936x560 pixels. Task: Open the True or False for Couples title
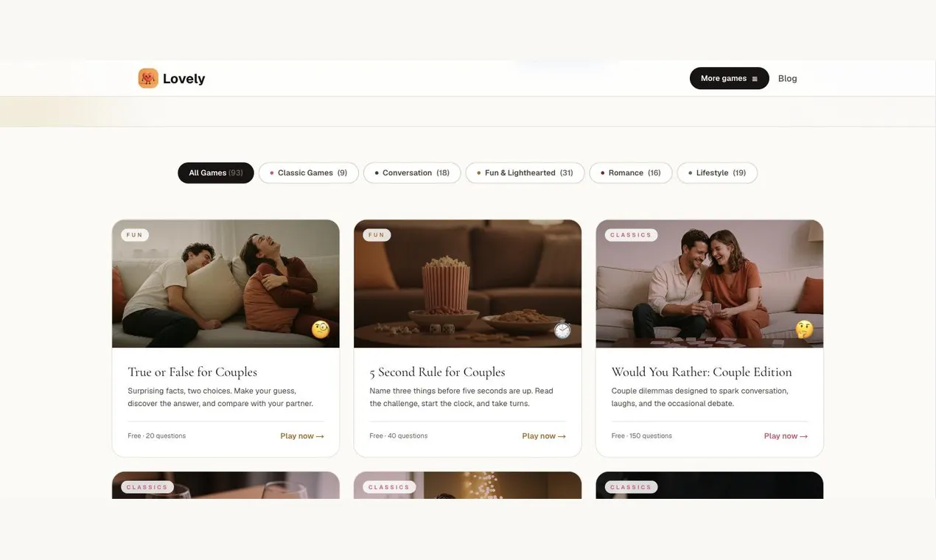tap(192, 372)
